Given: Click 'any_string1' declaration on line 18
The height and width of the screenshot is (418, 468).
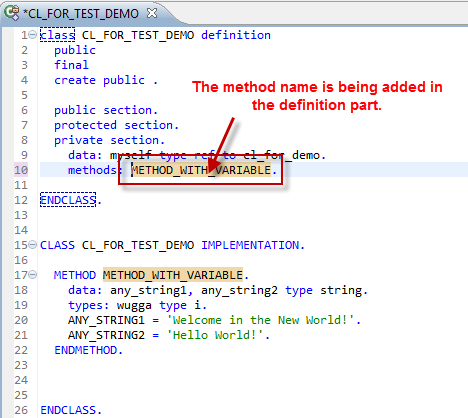Looking at the screenshot, I should (148, 290).
